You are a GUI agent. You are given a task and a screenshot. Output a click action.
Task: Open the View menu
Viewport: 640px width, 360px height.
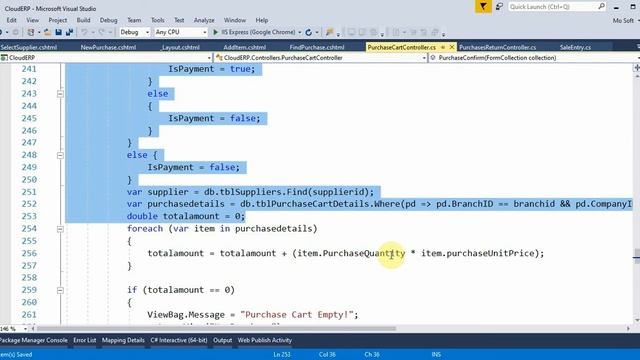coord(33,20)
